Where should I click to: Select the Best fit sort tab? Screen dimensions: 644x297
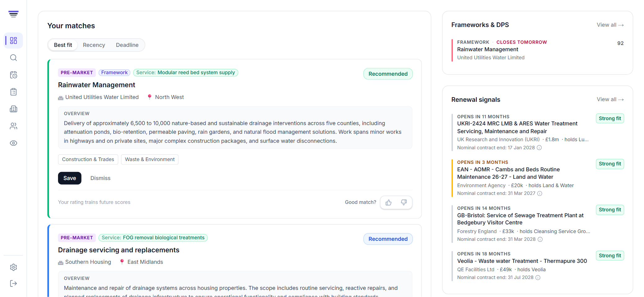click(63, 45)
